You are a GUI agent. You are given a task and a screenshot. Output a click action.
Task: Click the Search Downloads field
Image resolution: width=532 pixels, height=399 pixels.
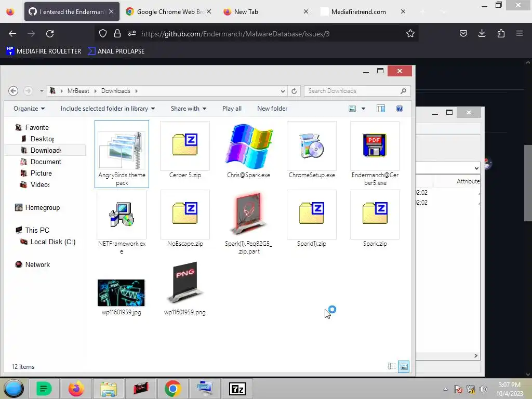(x=357, y=91)
